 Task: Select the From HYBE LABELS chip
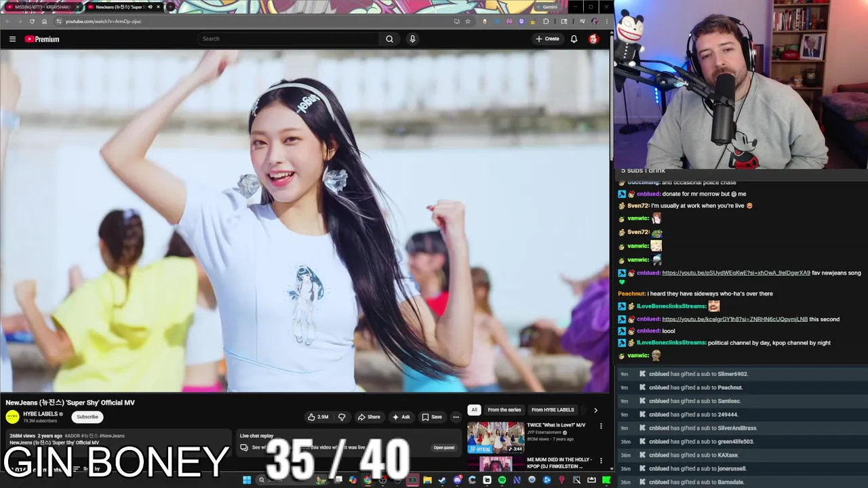tap(553, 409)
